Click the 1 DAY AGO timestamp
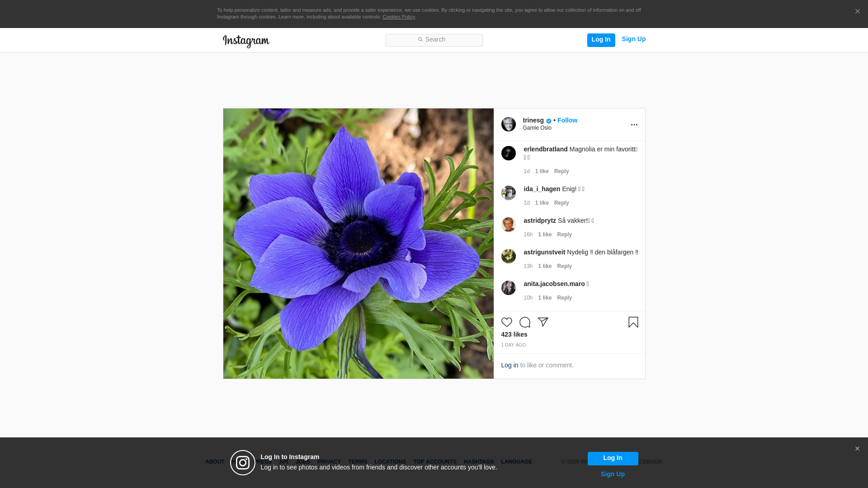This screenshot has height=488, width=868. [x=513, y=345]
